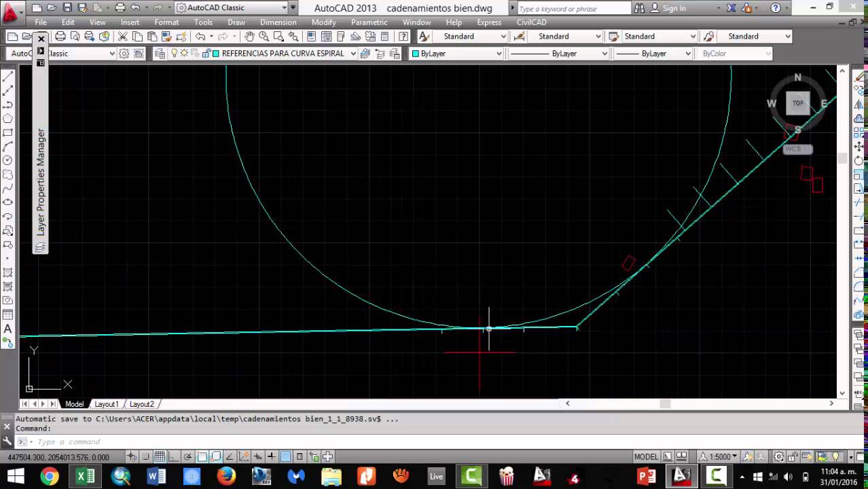Open the Properties palette icon
The height and width of the screenshot is (489, 868).
pos(311,37)
